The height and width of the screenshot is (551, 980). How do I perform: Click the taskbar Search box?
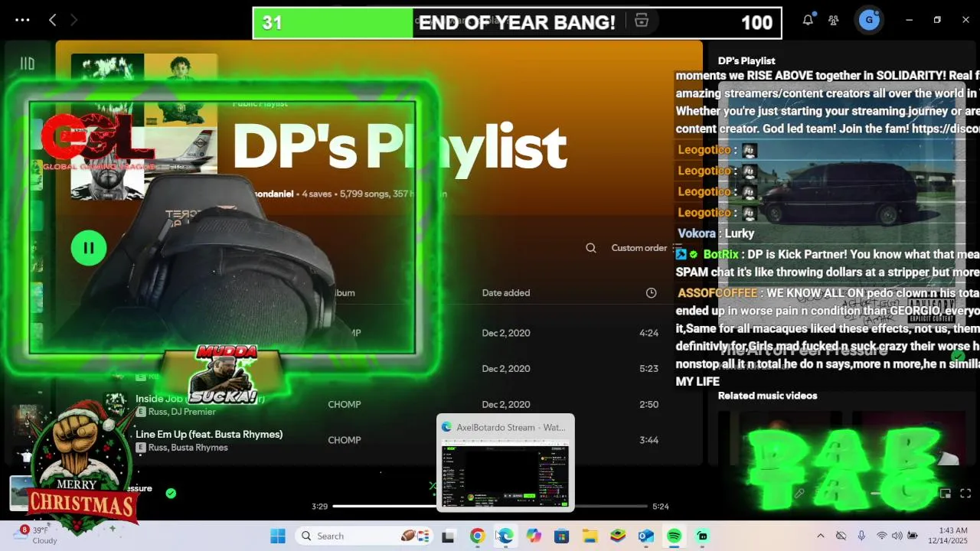coord(366,536)
